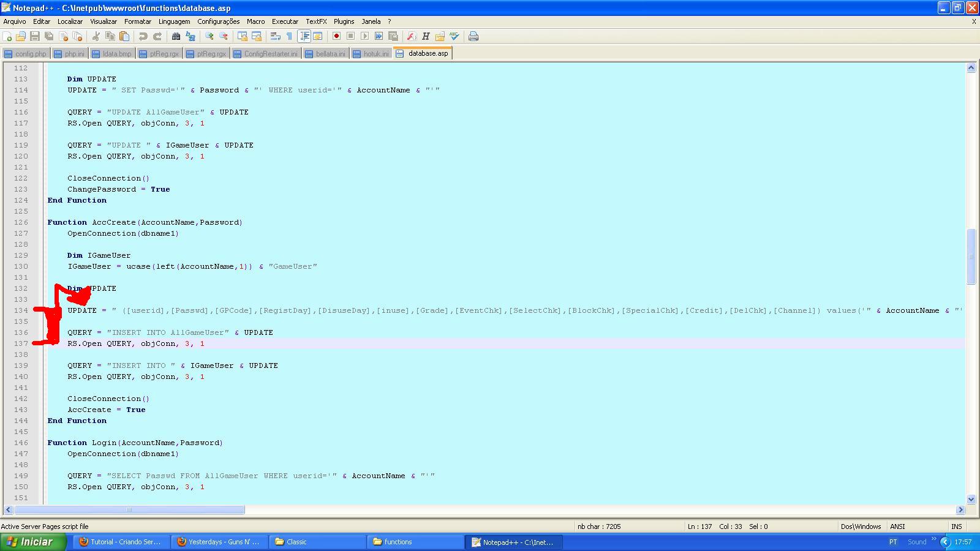Open the TextFX menu
The image size is (980, 551).
(x=316, y=21)
